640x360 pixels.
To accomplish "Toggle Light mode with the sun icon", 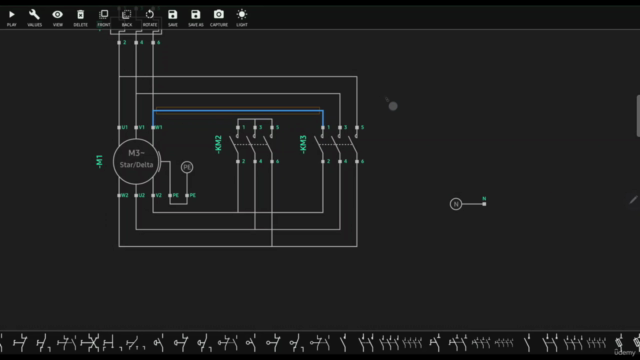I will [242, 18].
